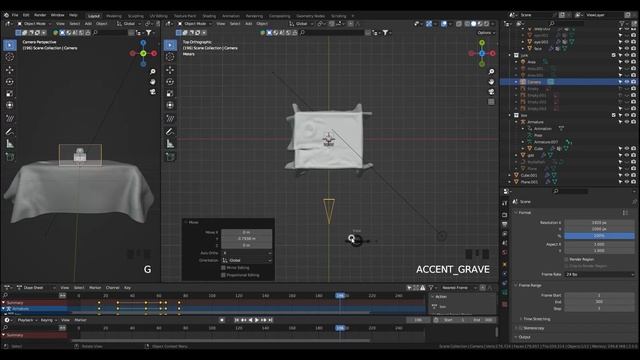The height and width of the screenshot is (360, 640).
Task: Select the Annotate tool in left viewport toolbar
Action: tap(10, 131)
